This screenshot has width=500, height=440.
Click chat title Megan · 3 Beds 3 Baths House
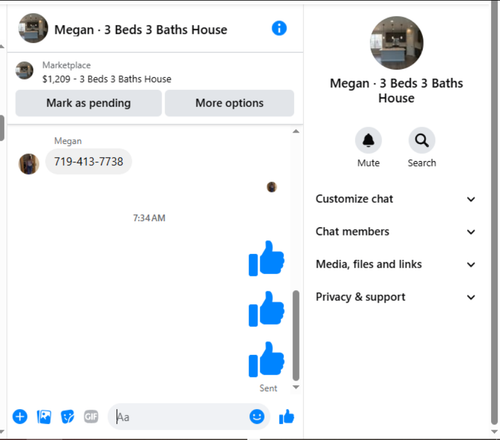click(141, 30)
